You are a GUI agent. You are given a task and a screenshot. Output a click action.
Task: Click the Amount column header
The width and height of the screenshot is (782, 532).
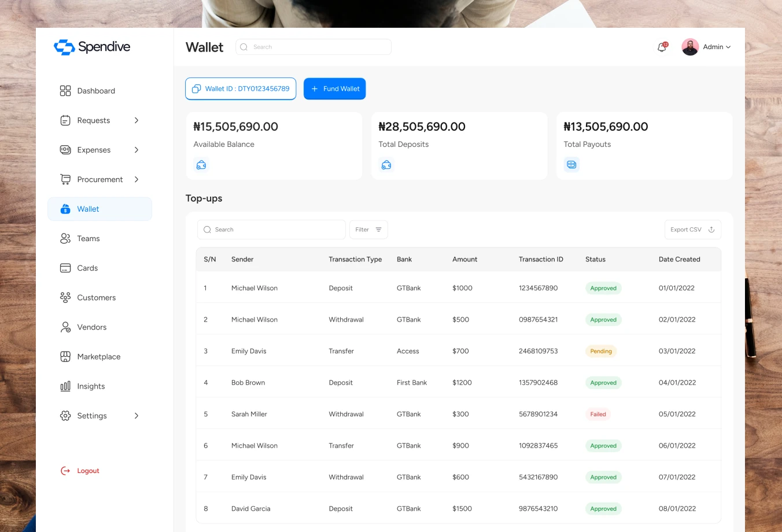[465, 259]
